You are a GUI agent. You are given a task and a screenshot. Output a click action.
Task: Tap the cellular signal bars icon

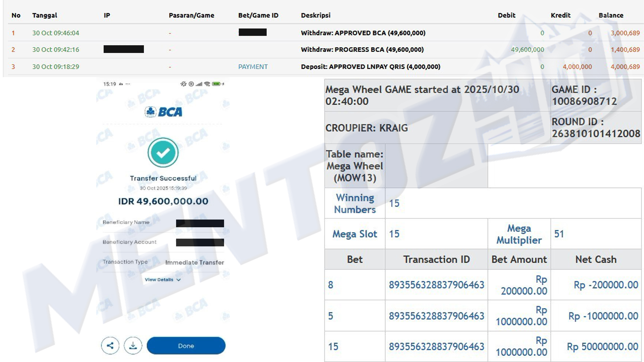[x=199, y=84]
